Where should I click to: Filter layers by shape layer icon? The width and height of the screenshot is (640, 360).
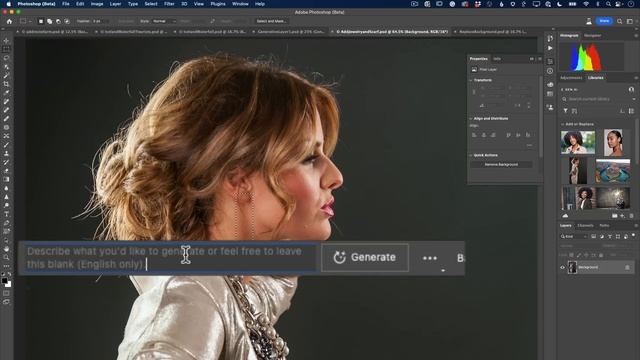[618, 236]
